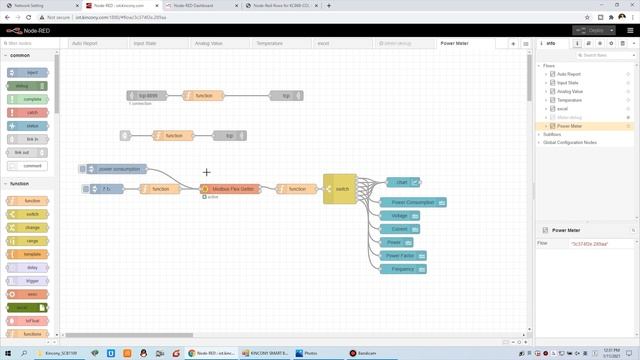
Task: Toggle the enabled indicator of the Analog Value flow
Action: click(628, 91)
